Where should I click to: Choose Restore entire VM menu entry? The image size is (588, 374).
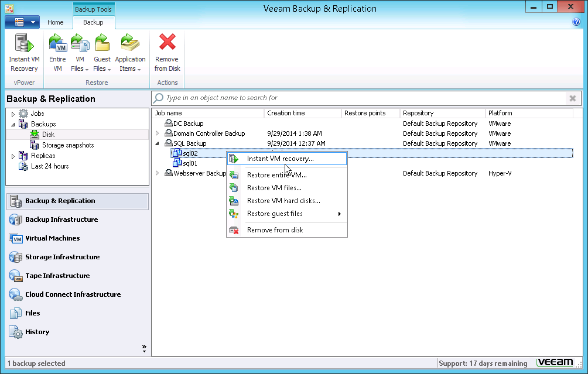pyautogui.click(x=287, y=175)
